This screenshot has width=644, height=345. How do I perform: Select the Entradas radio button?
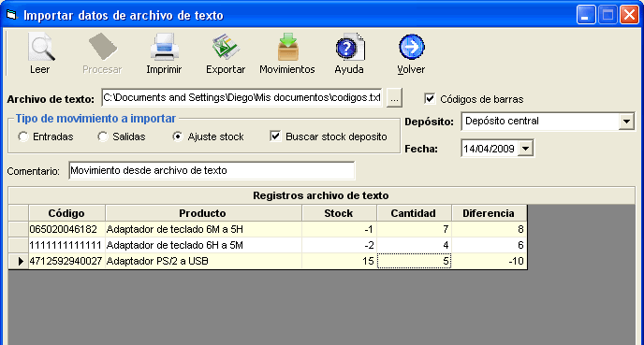(x=23, y=137)
